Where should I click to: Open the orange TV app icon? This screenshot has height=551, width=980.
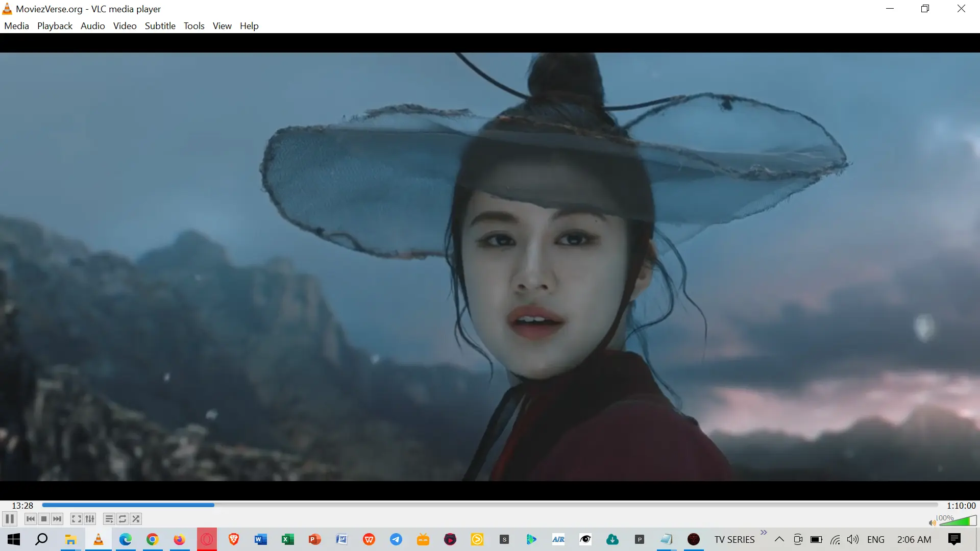pyautogui.click(x=423, y=539)
